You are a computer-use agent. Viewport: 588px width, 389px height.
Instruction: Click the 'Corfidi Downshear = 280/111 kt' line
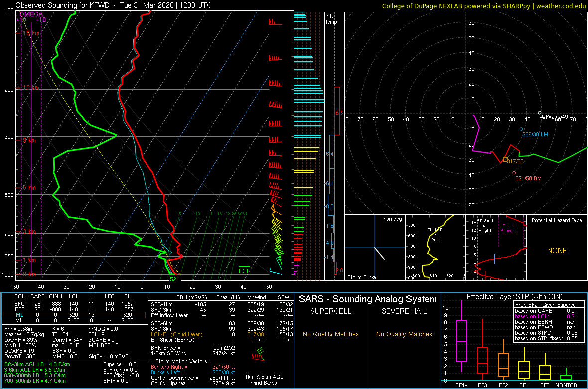193,378
